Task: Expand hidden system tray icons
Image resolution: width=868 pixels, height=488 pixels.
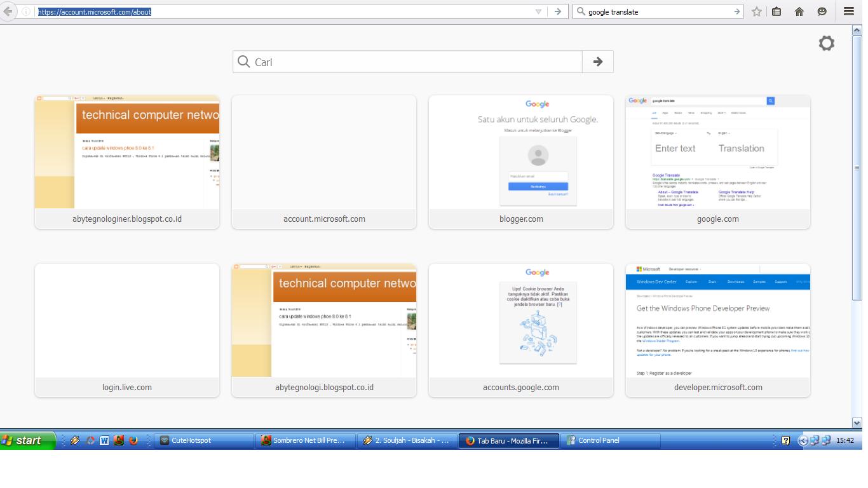Action: click(x=803, y=440)
